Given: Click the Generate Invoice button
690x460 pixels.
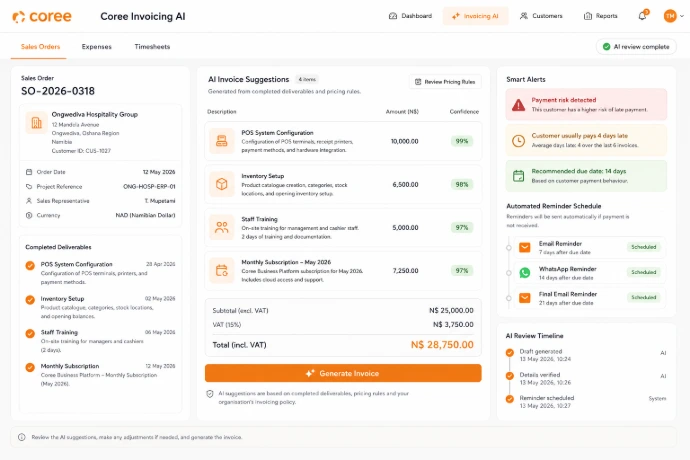Looking at the screenshot, I should click(343, 373).
